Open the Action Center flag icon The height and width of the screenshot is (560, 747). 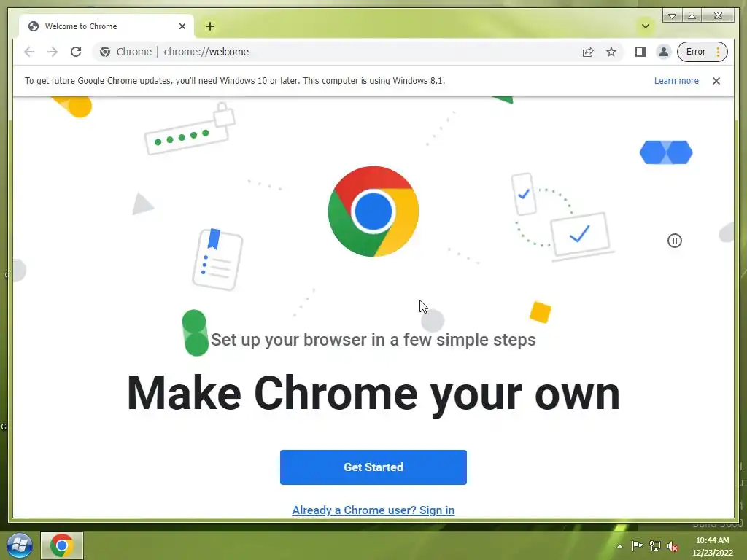tap(636, 545)
